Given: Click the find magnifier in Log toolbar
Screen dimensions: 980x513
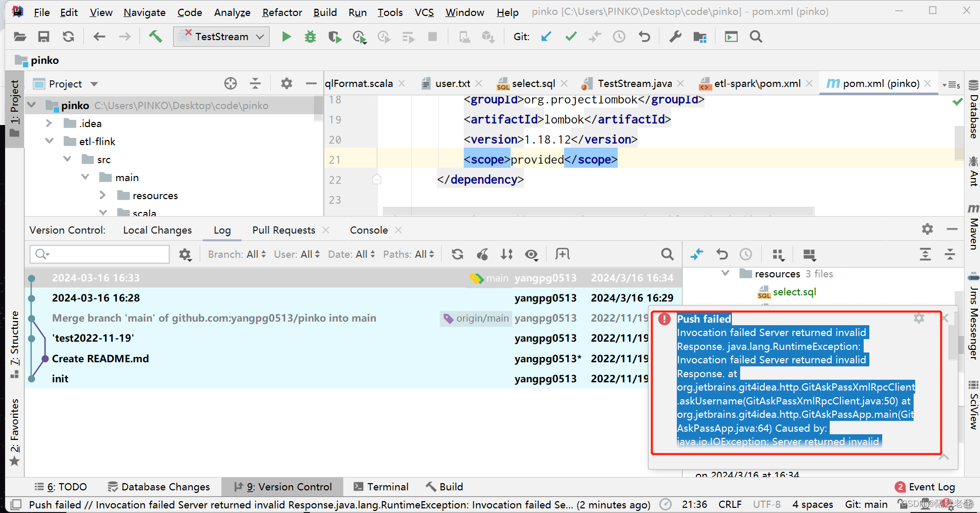Looking at the screenshot, I should [667, 254].
